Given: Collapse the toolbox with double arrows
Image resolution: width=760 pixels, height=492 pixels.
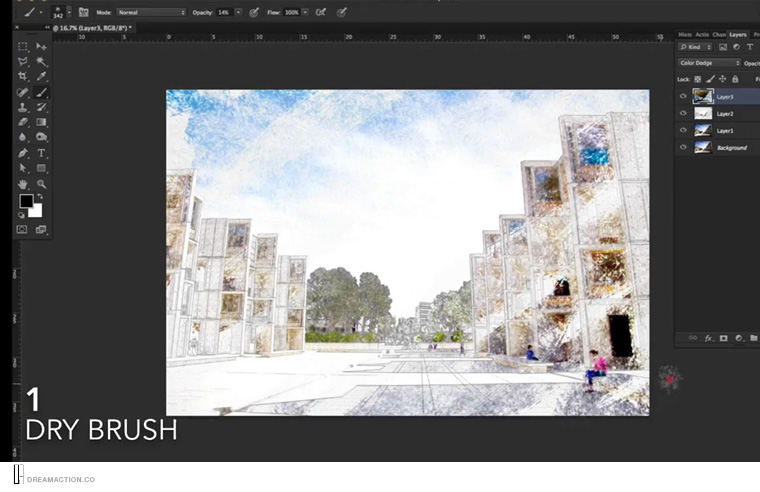Looking at the screenshot, I should 47,28.
